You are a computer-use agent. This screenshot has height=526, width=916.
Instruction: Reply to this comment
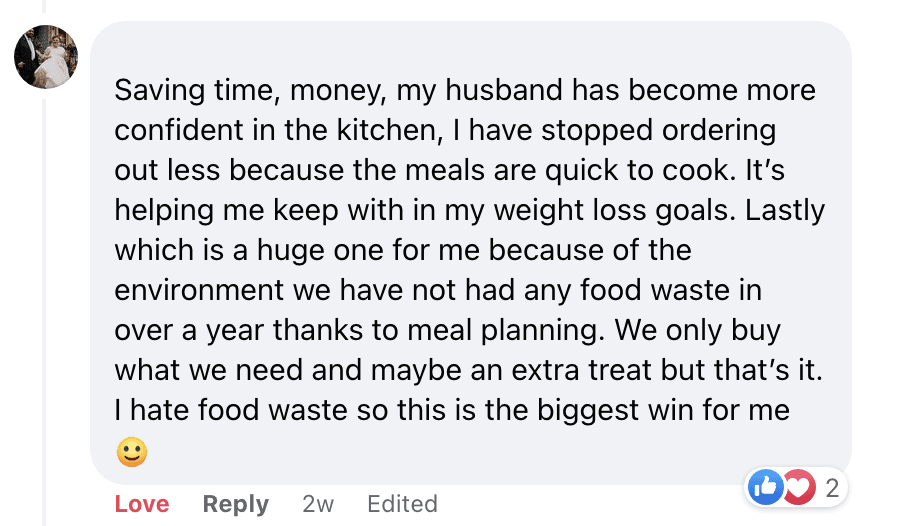(x=235, y=504)
